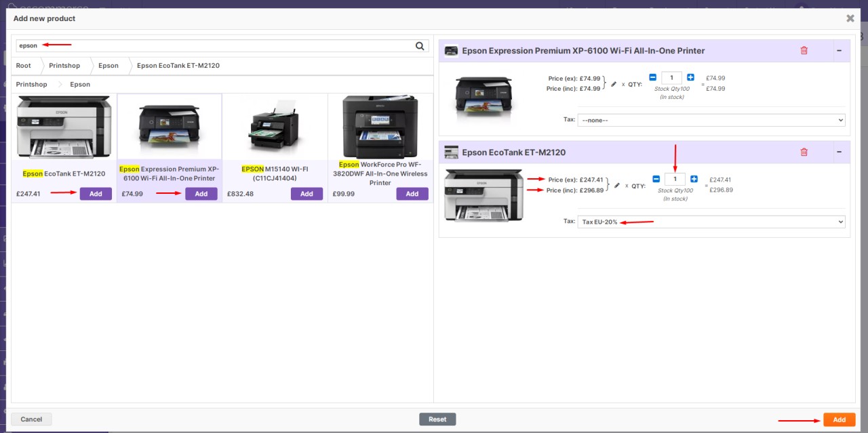The height and width of the screenshot is (433, 868).
Task: Add EPSON M15140 WI-FI at £832.48
Action: pyautogui.click(x=307, y=194)
